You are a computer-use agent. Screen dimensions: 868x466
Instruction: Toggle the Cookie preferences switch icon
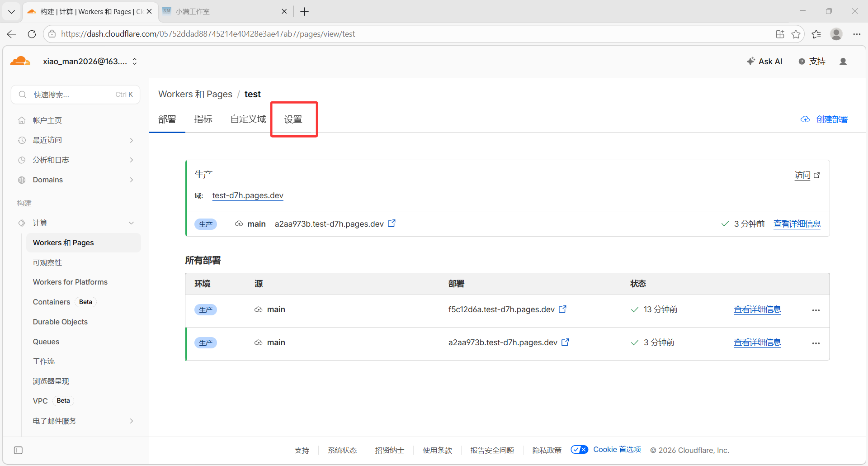coord(579,450)
